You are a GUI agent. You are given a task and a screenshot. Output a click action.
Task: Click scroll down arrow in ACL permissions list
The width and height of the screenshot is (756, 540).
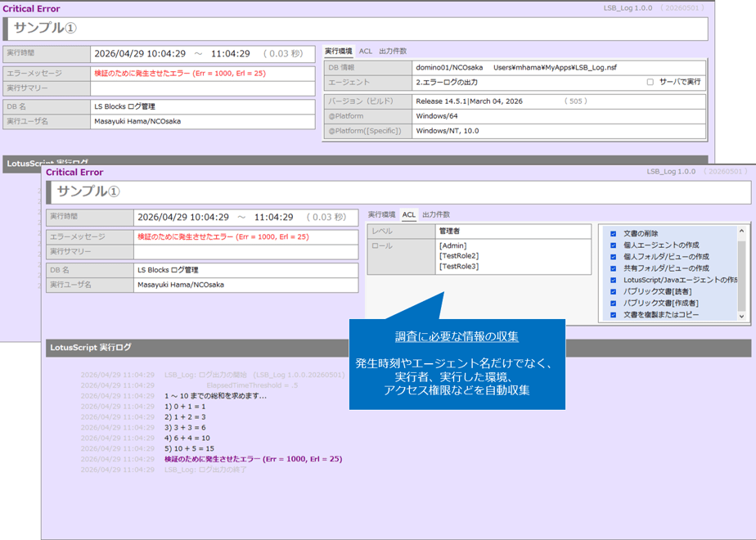[x=741, y=317]
